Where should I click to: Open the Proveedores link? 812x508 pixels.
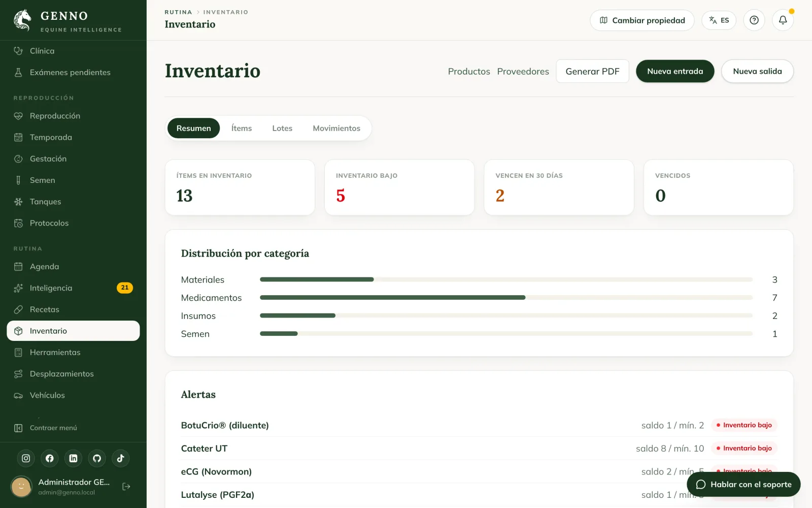click(x=523, y=71)
